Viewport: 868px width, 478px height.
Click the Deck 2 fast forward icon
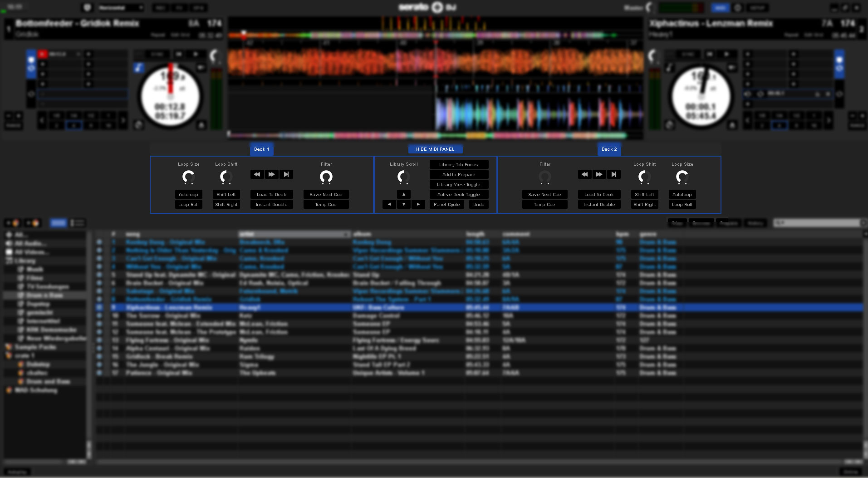pos(599,174)
